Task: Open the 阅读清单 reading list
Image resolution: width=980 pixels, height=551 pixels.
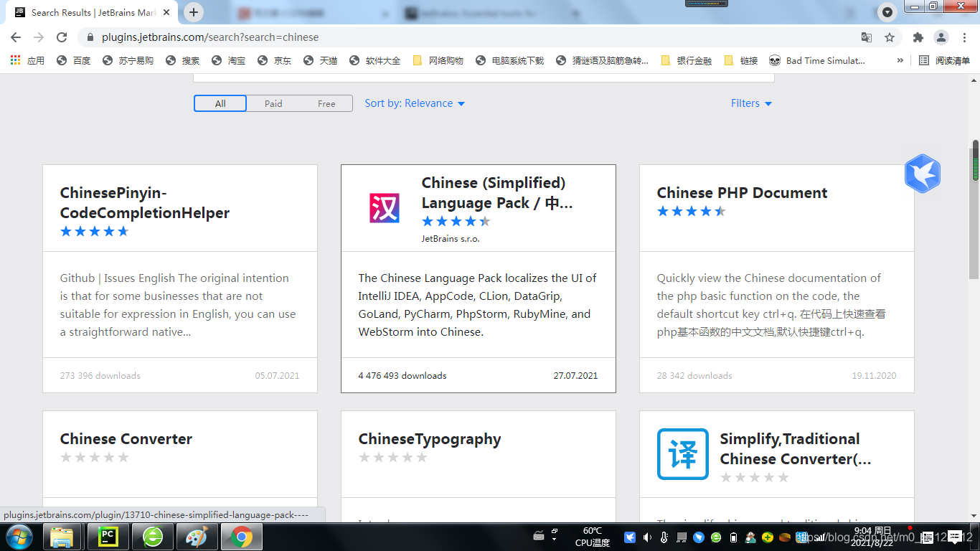Action: 945,61
